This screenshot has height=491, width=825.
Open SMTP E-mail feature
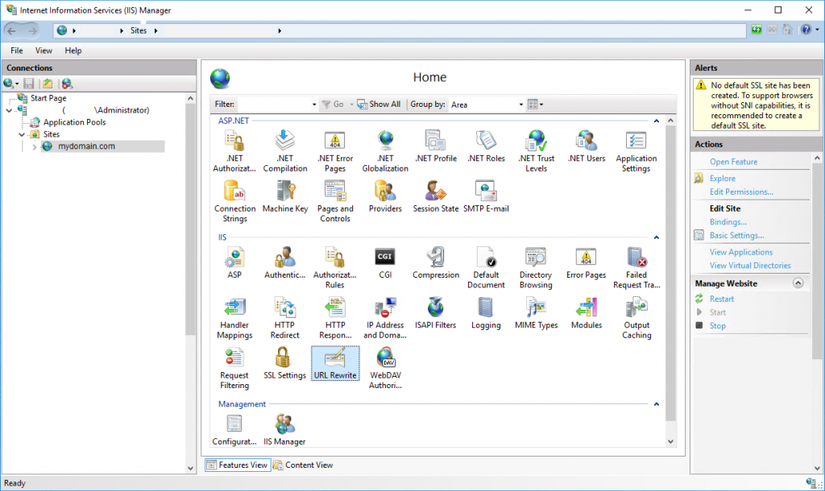[486, 197]
